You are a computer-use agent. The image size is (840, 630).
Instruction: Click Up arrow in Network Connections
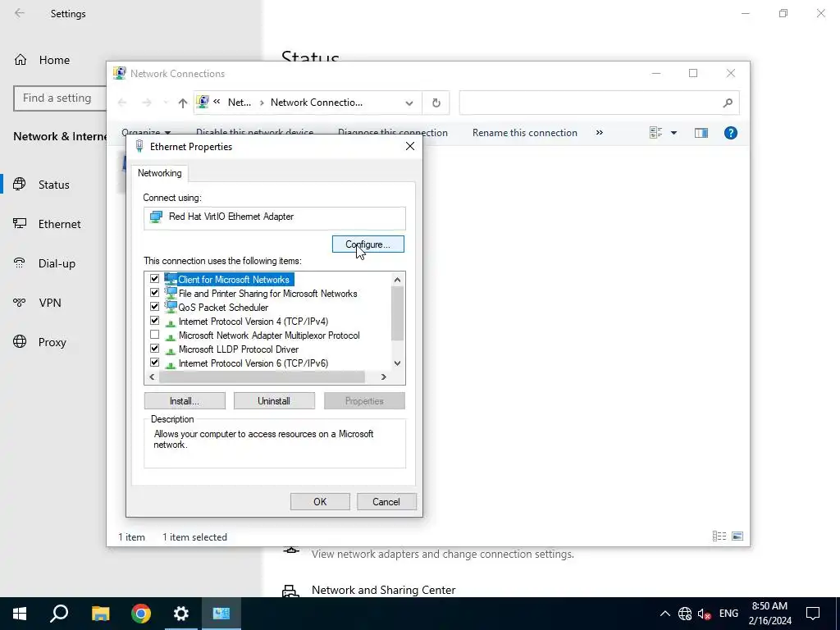(x=183, y=103)
